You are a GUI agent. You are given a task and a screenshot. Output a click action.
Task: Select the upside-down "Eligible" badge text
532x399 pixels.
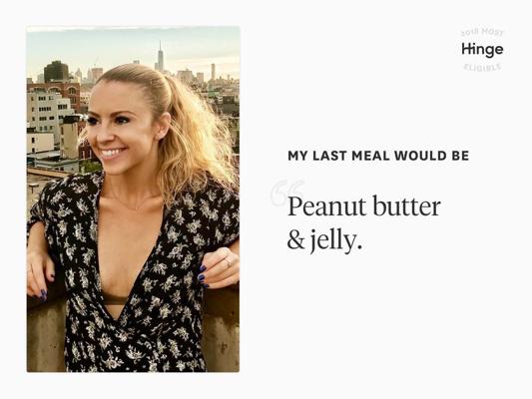point(482,67)
